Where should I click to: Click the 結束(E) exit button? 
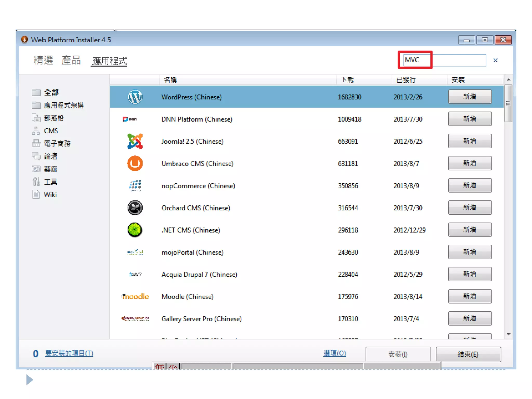pos(468,354)
